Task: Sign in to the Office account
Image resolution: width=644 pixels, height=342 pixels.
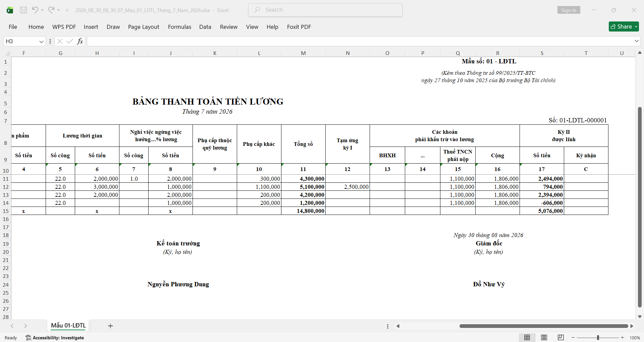Action: (569, 10)
